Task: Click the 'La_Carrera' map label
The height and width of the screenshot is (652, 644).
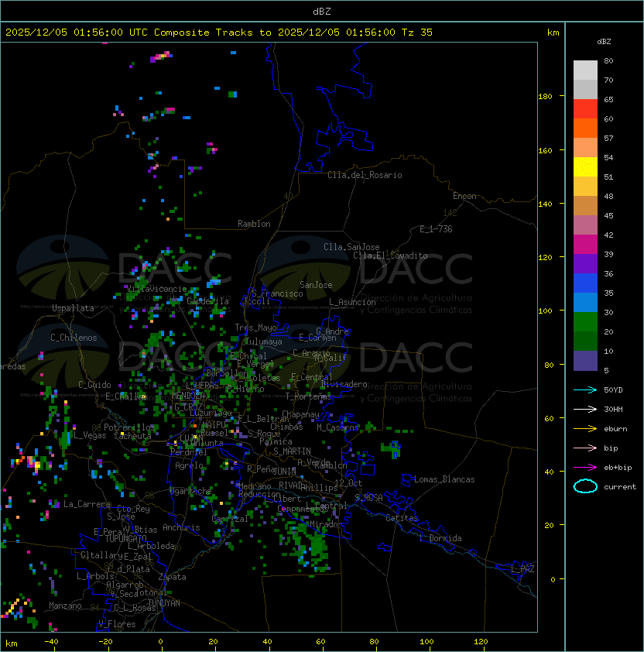Action: [87, 504]
